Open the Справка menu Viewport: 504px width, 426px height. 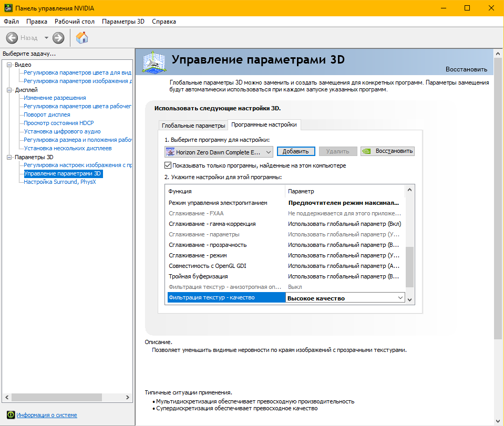point(164,22)
